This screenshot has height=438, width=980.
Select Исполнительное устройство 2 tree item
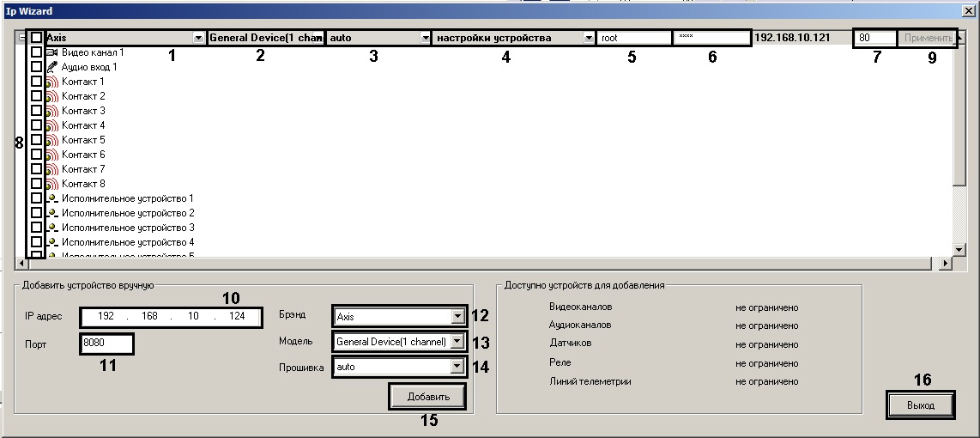point(127,213)
